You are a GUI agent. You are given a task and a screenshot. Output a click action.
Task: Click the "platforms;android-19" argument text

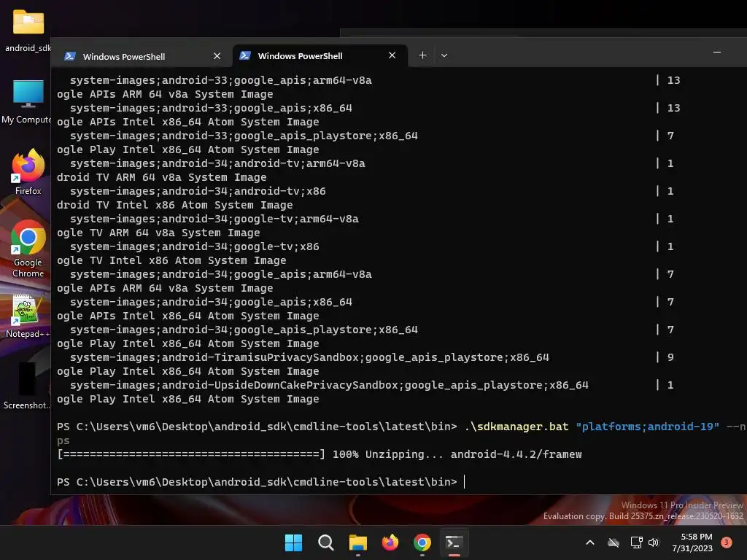click(648, 427)
